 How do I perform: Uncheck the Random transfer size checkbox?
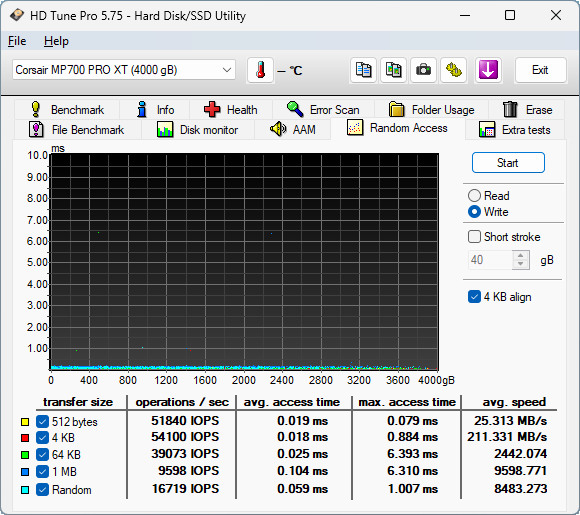[x=43, y=490]
